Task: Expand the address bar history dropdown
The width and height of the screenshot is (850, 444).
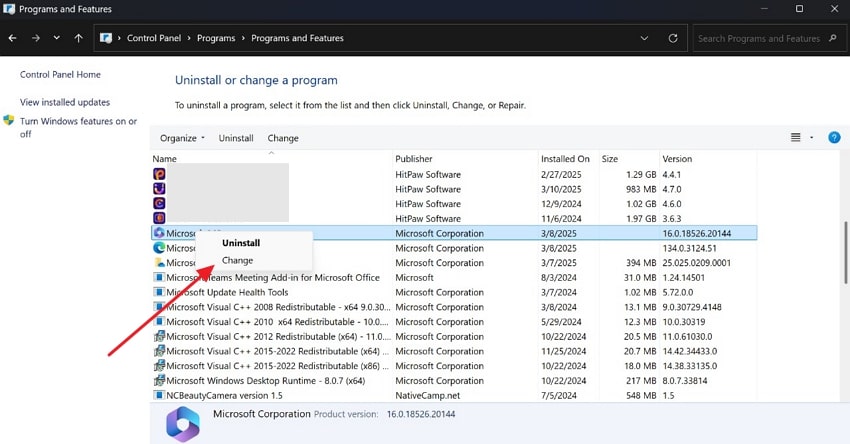Action: [645, 38]
